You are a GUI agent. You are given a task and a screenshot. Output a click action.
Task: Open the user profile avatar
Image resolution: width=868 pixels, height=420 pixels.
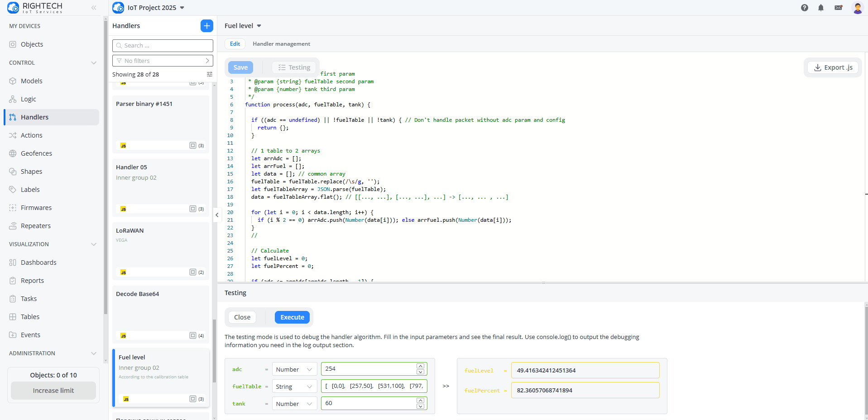857,8
